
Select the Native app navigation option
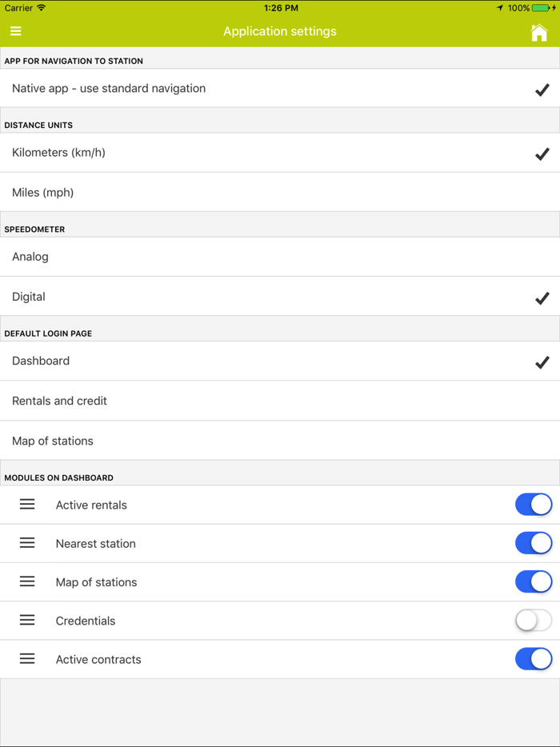[280, 89]
